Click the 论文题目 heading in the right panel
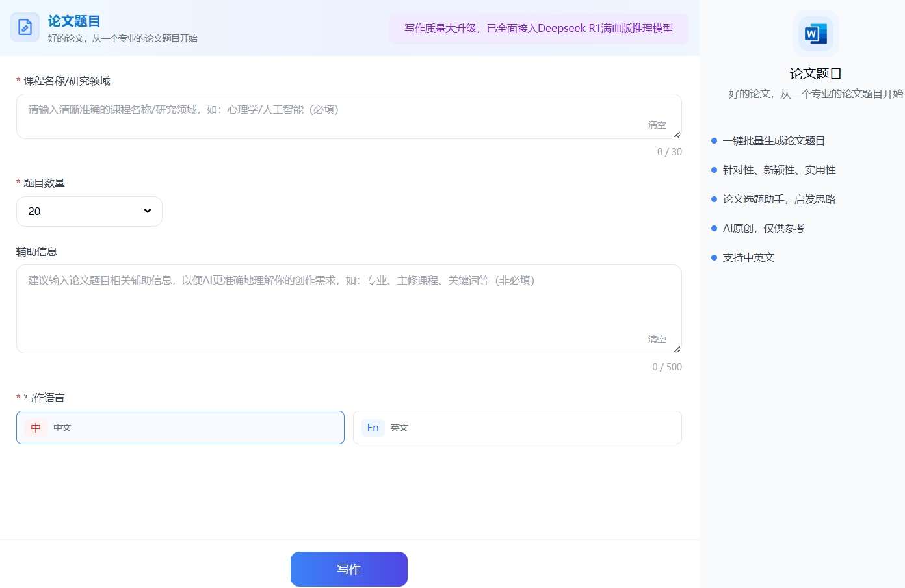The image size is (905, 588). [815, 73]
